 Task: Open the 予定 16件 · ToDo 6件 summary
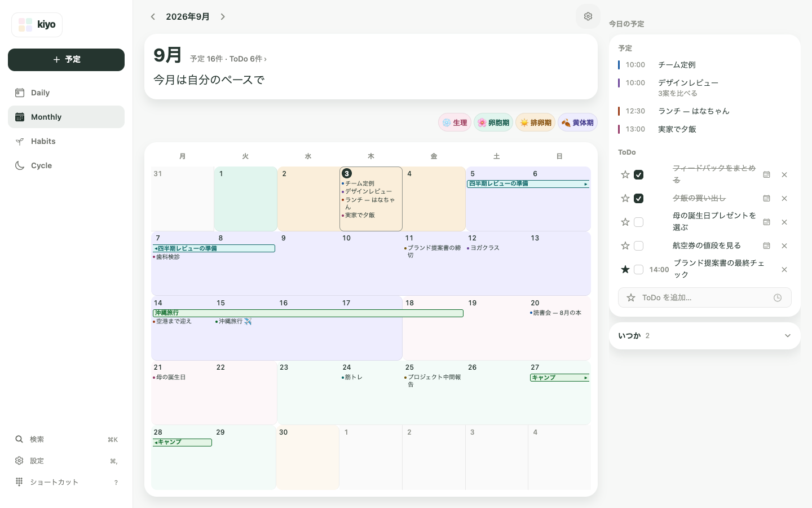pos(228,59)
